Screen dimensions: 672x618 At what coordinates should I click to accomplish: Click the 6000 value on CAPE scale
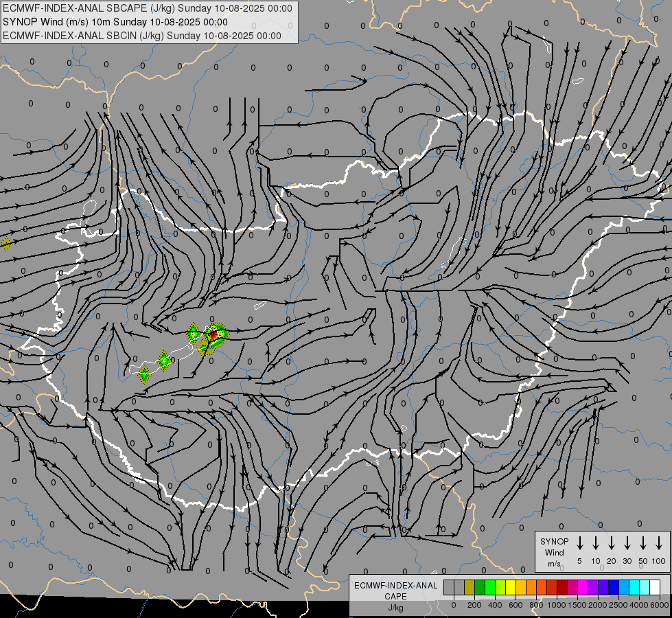click(x=660, y=605)
